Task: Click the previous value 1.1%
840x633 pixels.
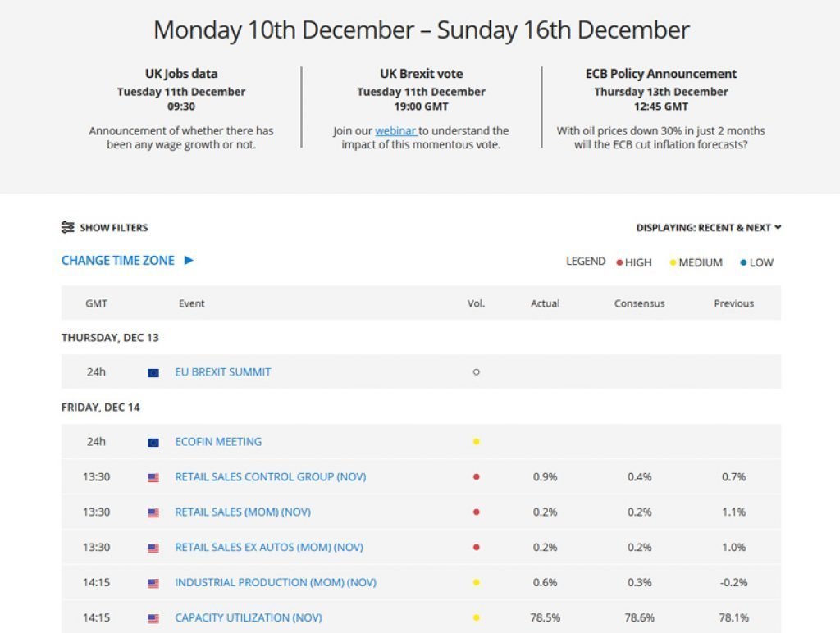Action: pyautogui.click(x=733, y=512)
